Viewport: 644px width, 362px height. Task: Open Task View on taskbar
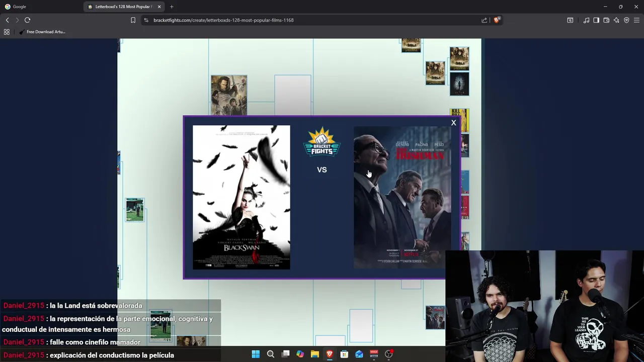[285, 354]
